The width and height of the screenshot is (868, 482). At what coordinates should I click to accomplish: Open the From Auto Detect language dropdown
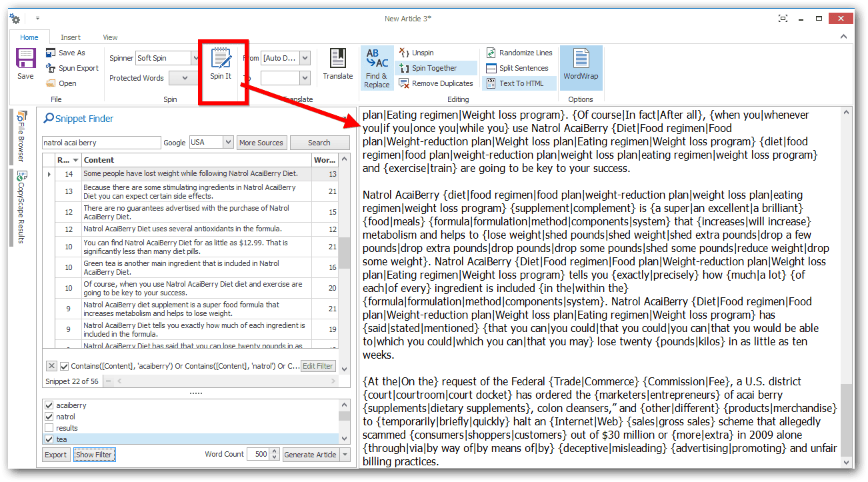coord(305,58)
